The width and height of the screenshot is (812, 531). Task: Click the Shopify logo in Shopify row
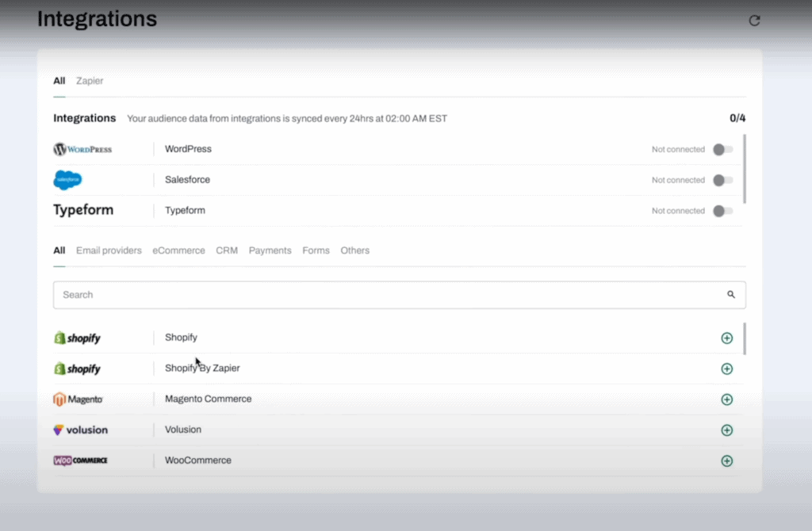[77, 338]
